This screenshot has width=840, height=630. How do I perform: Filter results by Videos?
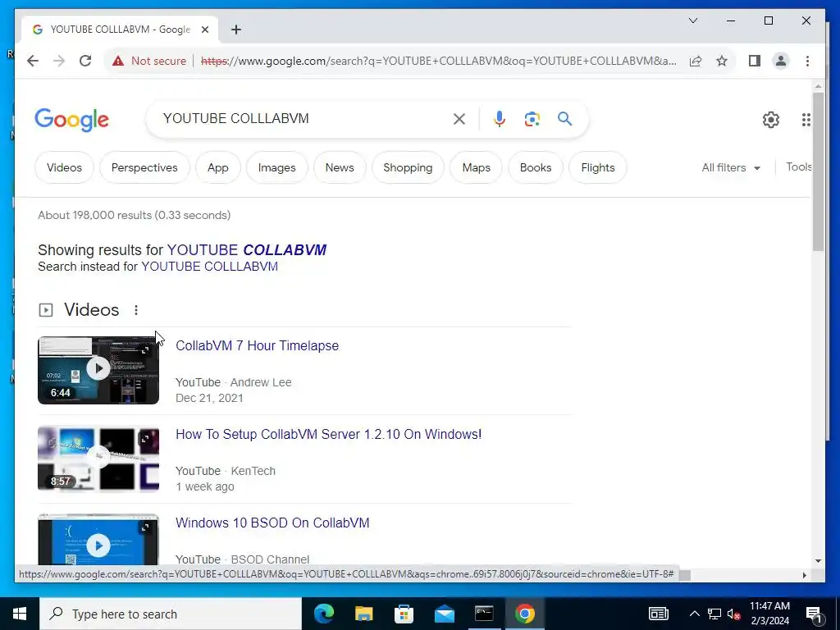(64, 167)
